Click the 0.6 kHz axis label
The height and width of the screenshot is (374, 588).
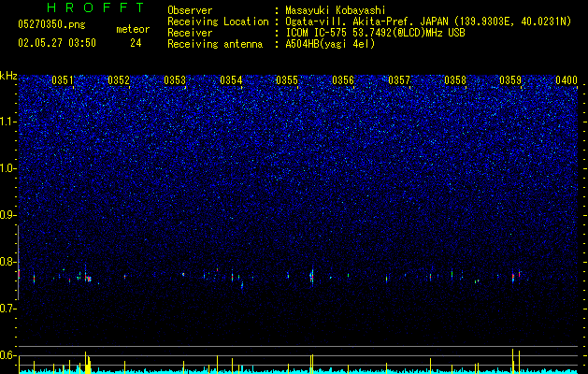point(8,355)
